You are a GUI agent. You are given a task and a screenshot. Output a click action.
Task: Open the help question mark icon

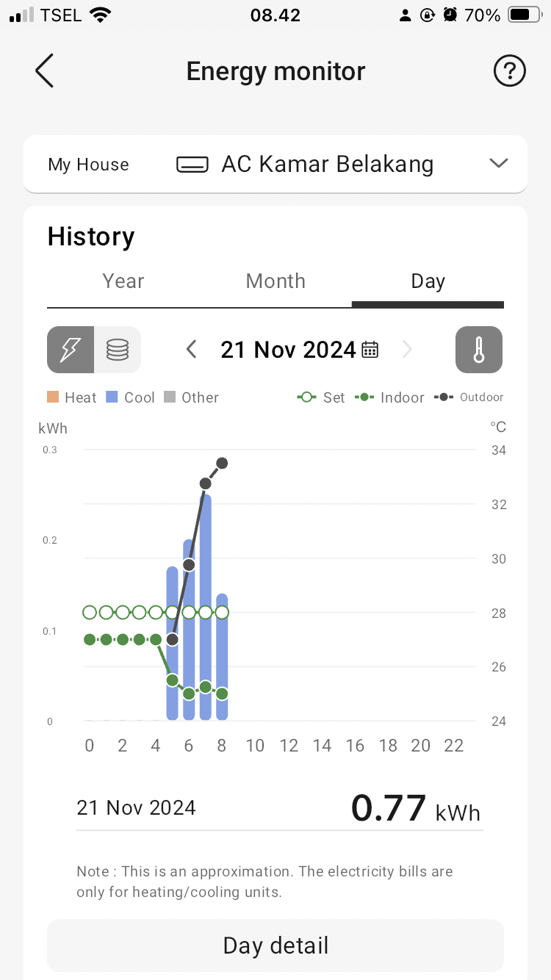pos(509,71)
